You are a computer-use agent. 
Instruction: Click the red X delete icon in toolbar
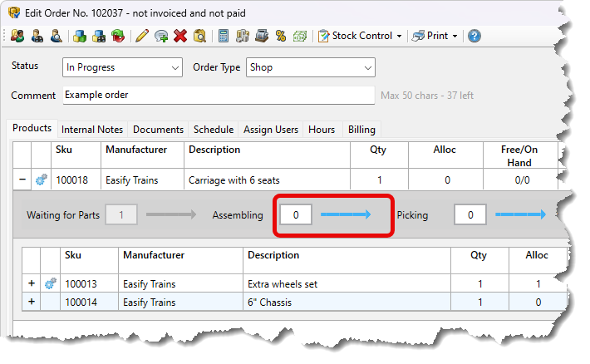(x=180, y=36)
